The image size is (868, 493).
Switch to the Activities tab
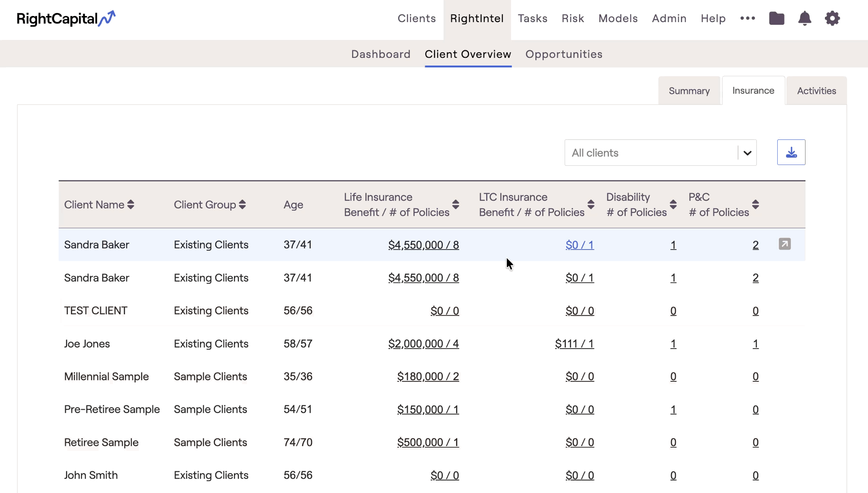point(816,91)
